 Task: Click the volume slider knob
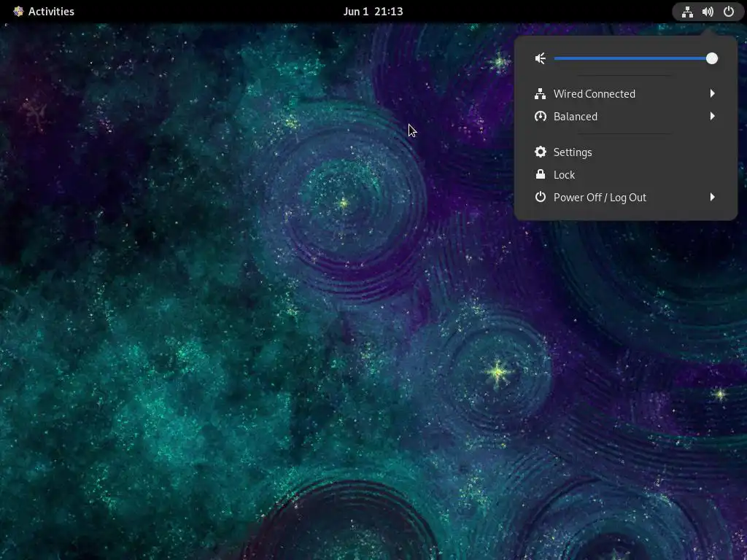pyautogui.click(x=712, y=58)
